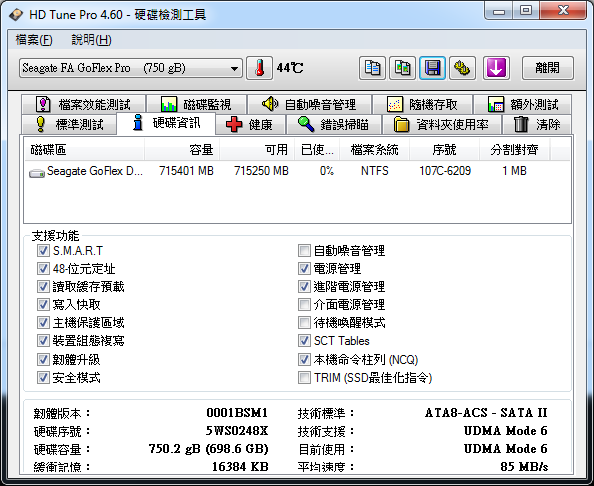Click the 序號 column header
This screenshot has height=486, width=594.
(x=444, y=150)
